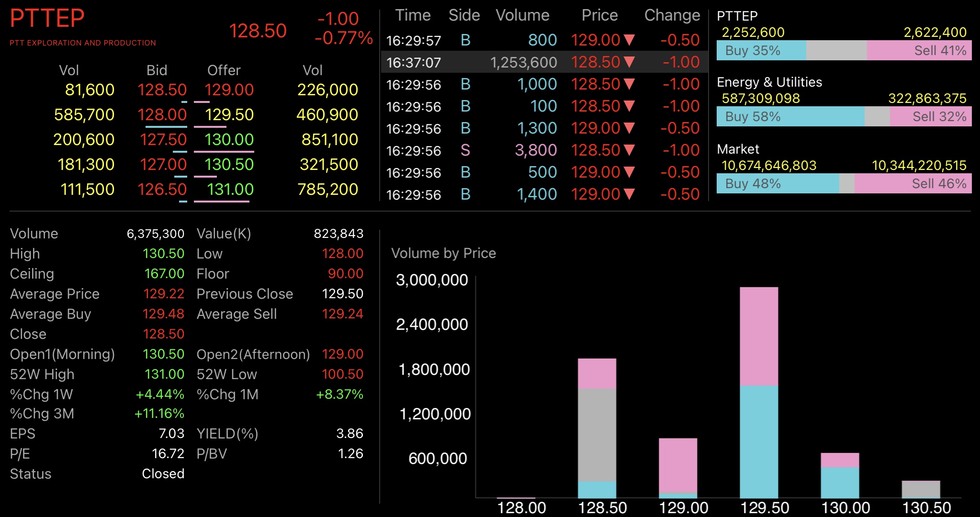Click the Price column header
980x517 pixels.
[599, 15]
